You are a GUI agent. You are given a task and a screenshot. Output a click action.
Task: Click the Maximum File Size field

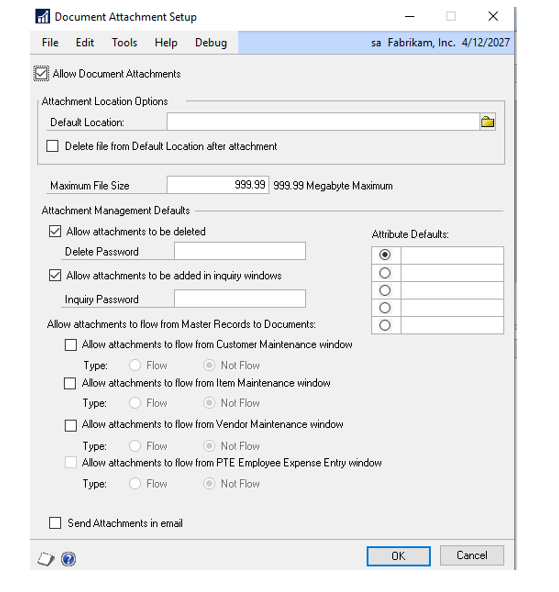[218, 185]
